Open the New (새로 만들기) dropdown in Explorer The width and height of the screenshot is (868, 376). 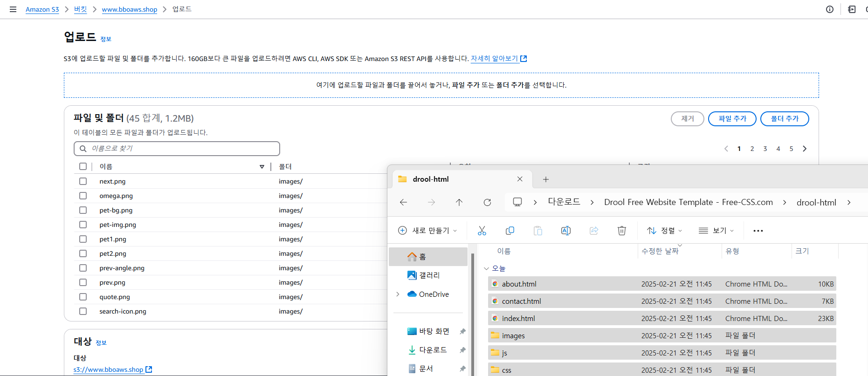(427, 231)
